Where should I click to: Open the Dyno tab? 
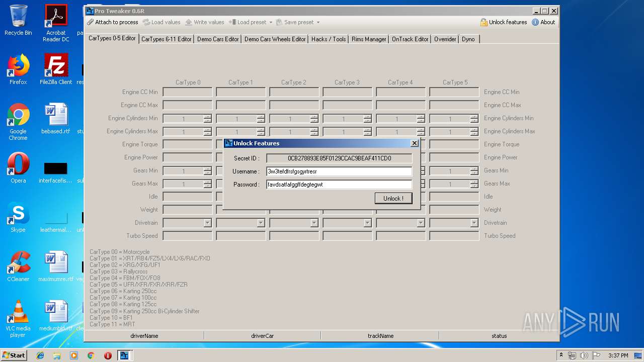(468, 39)
